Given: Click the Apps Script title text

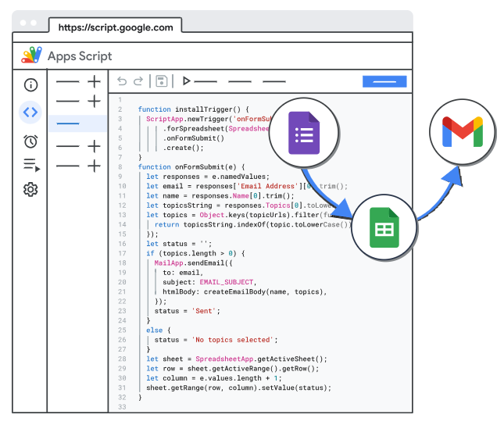Looking at the screenshot, I should [80, 56].
